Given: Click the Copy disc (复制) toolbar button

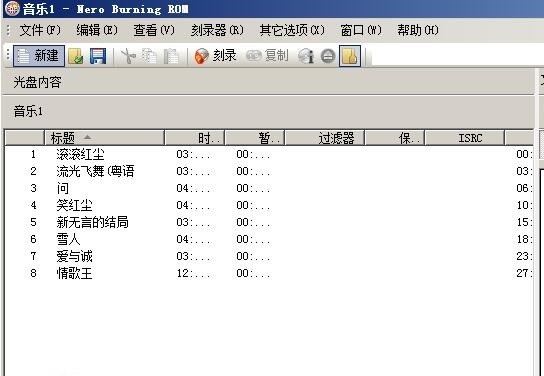Looking at the screenshot, I should click(267, 56).
